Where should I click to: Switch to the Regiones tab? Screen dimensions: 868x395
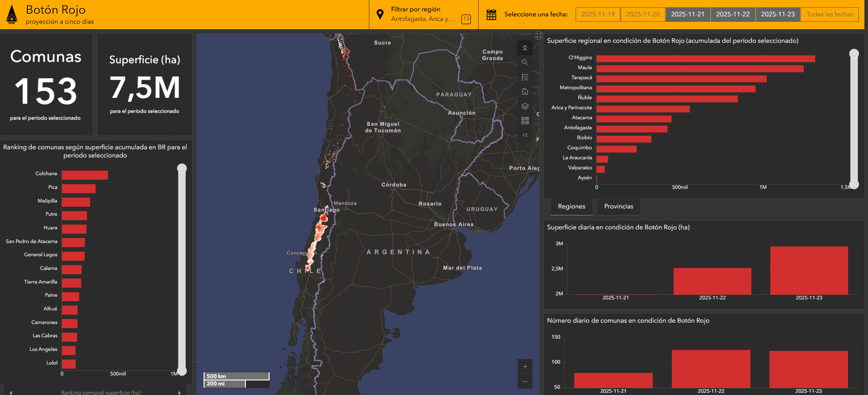572,207
